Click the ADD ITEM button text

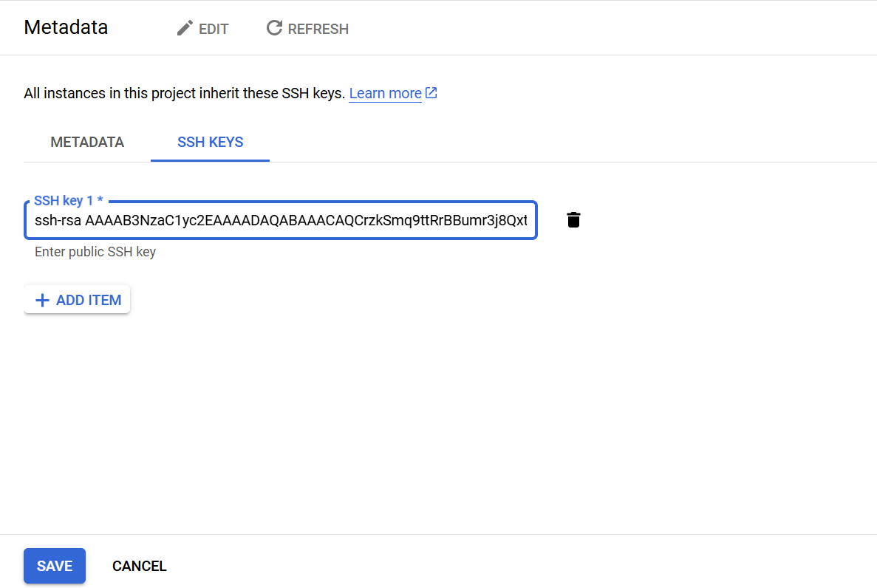click(89, 301)
